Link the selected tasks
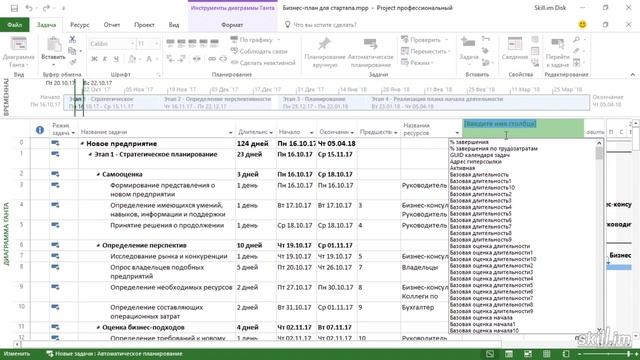Image resolution: width=640 pixels, height=360 pixels. 212,59
